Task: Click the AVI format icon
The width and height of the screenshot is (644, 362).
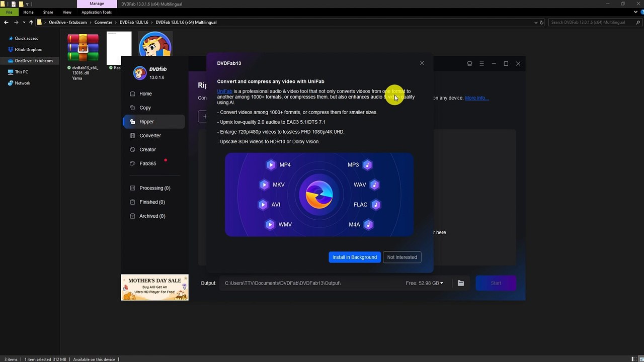Action: pyautogui.click(x=263, y=205)
